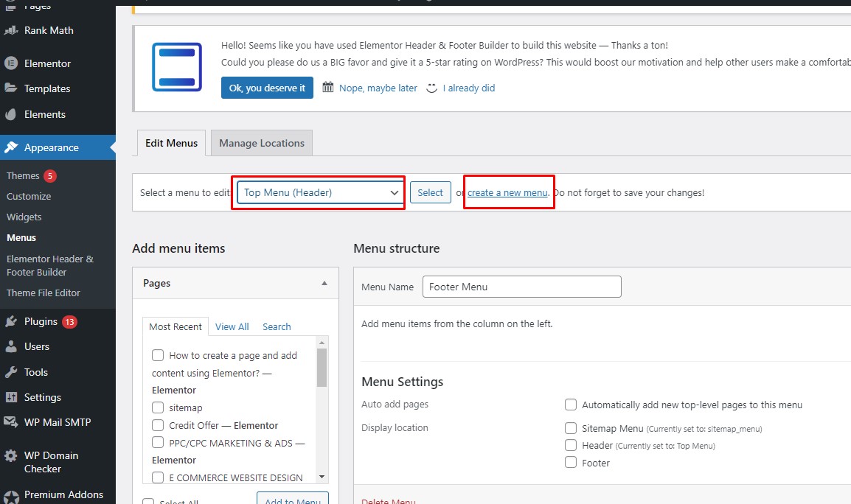Viewport: 851px width, 504px height.
Task: Open the Customize submenu item
Action: tap(29, 197)
